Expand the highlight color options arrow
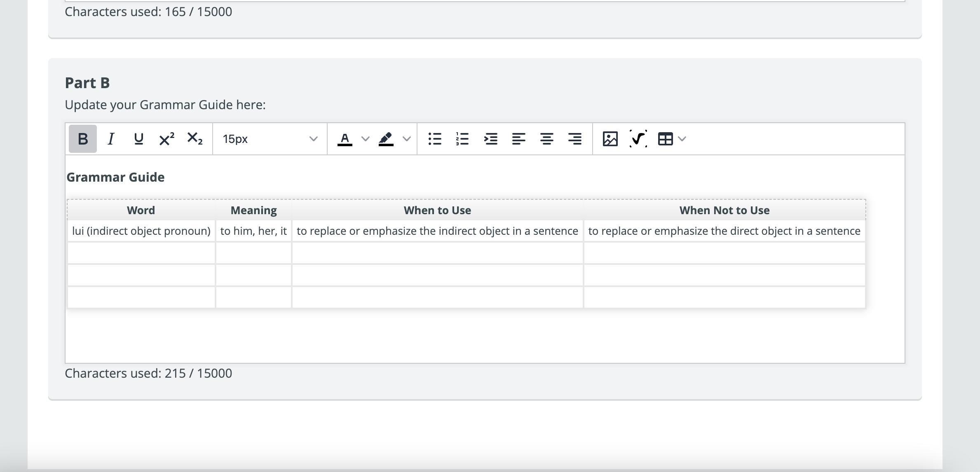980x472 pixels. 406,139
